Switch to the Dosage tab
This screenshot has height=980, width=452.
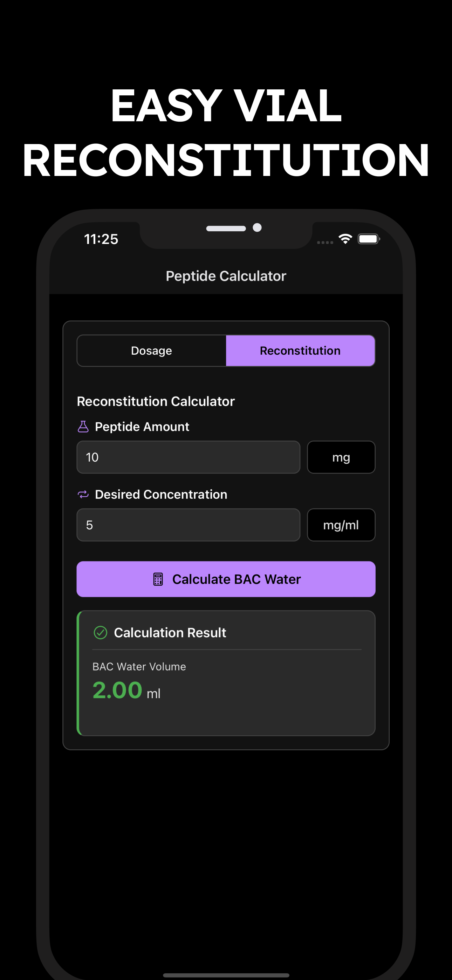pyautogui.click(x=151, y=351)
